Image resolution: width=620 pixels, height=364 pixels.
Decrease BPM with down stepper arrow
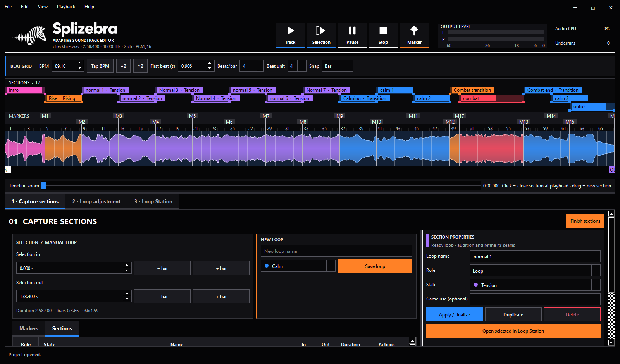(x=80, y=69)
